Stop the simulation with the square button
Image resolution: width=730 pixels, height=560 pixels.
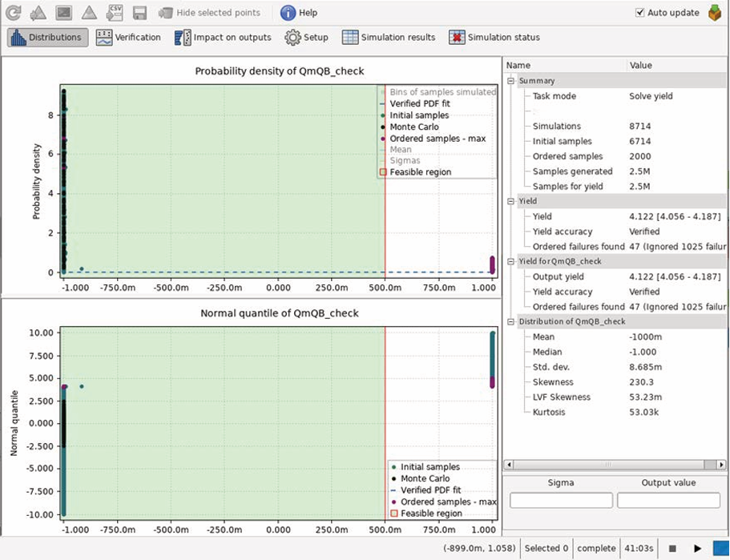[x=672, y=549]
